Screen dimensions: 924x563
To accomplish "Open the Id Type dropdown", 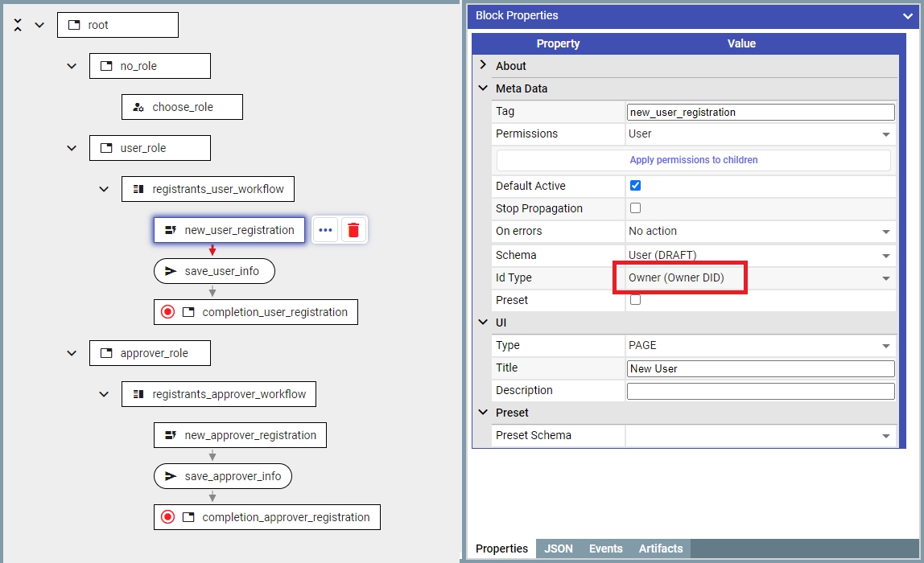I will pos(760,278).
